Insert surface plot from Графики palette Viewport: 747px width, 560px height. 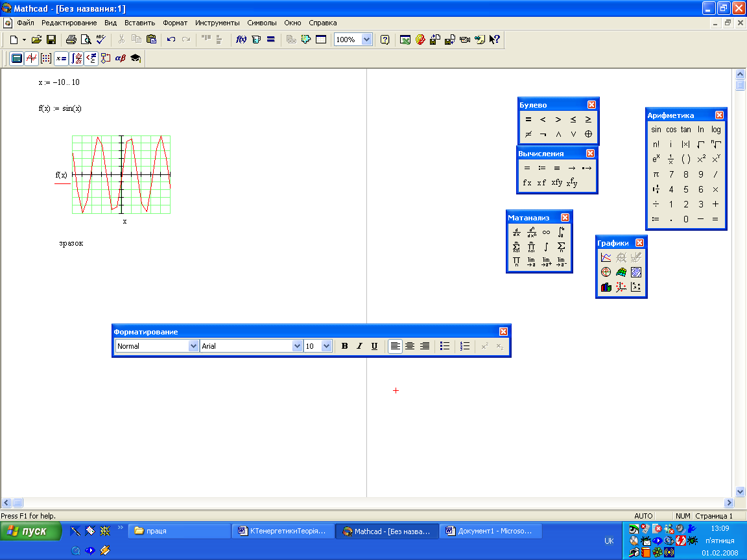[x=621, y=272]
